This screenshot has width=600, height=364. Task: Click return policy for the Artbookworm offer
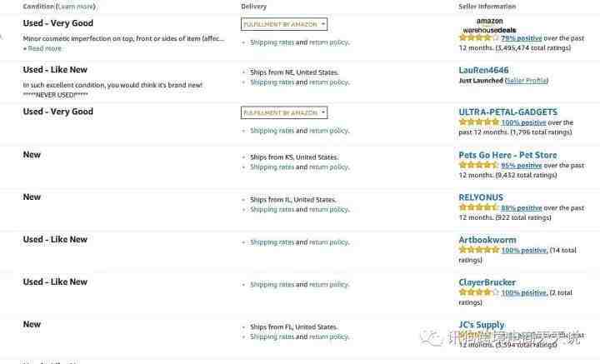(x=329, y=242)
